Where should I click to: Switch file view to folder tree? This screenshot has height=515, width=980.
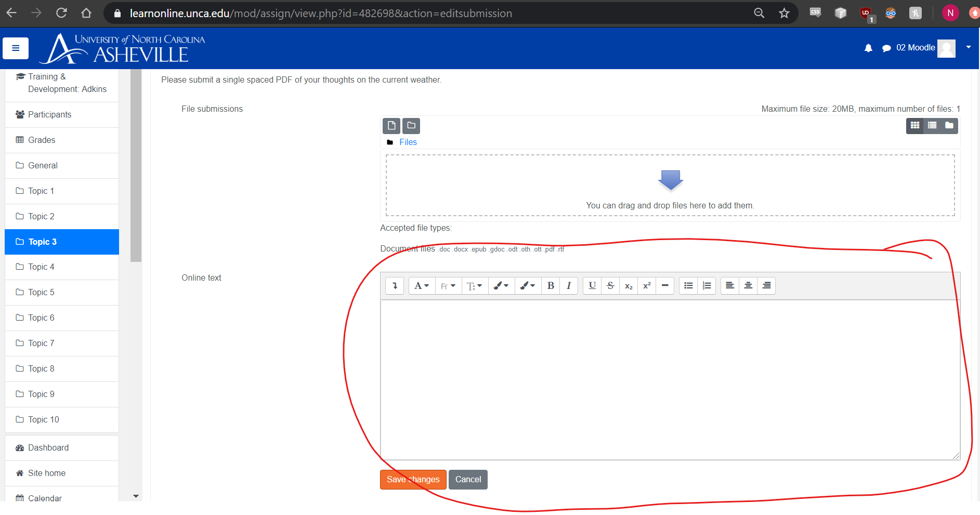[x=949, y=125]
